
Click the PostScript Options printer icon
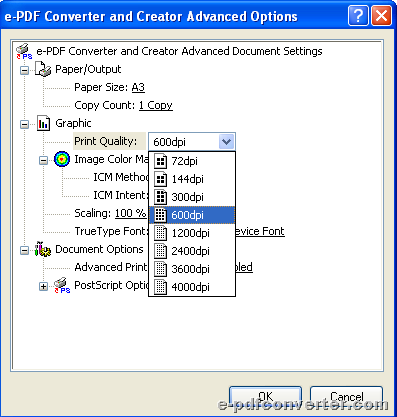pos(62,285)
